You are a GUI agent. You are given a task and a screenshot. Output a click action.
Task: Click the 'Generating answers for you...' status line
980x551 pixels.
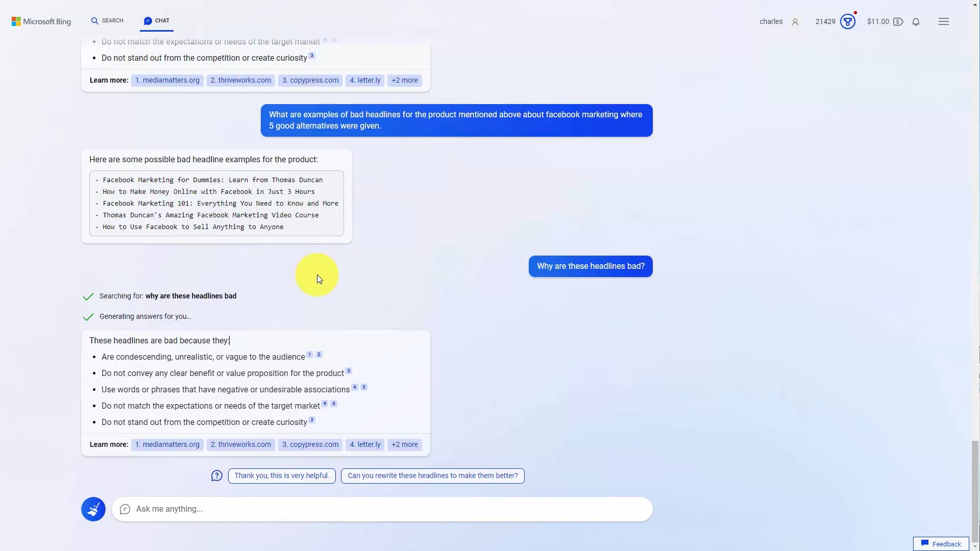point(145,316)
